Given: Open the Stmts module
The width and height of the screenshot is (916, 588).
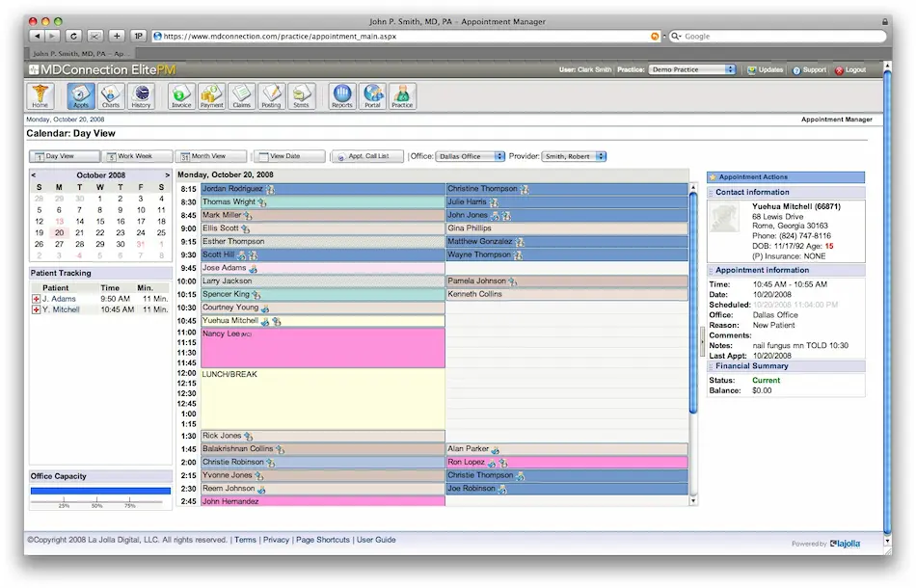Looking at the screenshot, I should point(301,95).
